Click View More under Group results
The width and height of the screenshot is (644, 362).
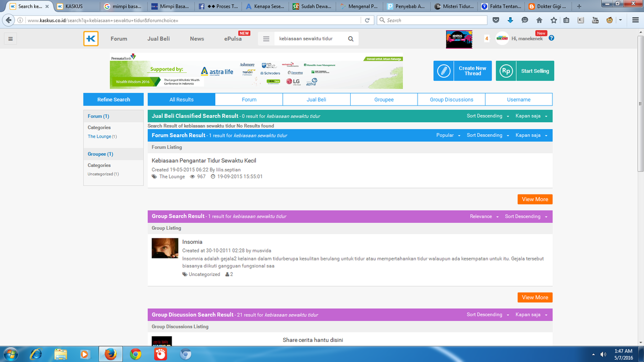535,298
